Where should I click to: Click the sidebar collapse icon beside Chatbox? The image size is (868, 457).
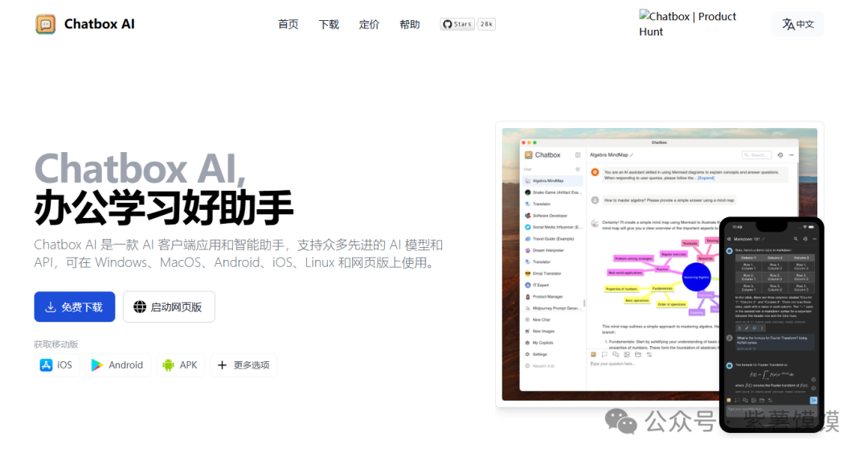click(x=577, y=155)
